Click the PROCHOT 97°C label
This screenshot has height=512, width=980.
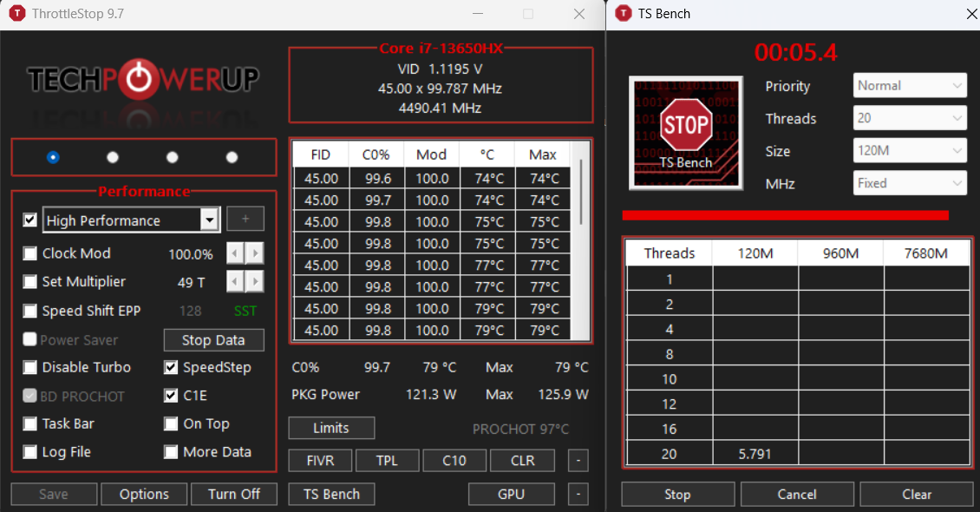point(520,429)
